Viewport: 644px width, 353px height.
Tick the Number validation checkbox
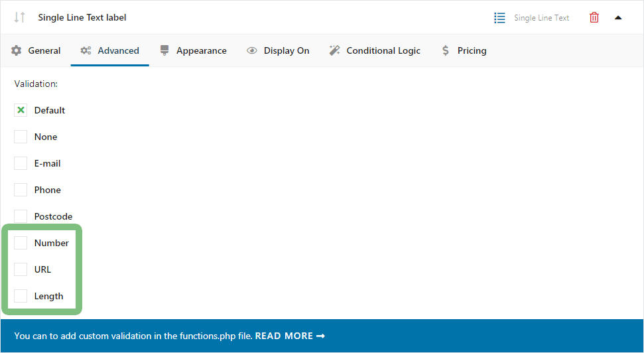[21, 244]
